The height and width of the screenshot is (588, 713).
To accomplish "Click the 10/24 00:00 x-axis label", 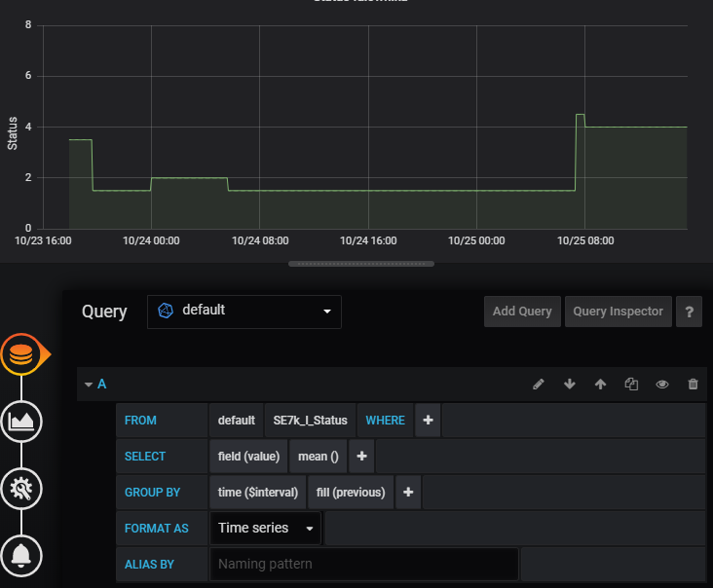I will (151, 240).
